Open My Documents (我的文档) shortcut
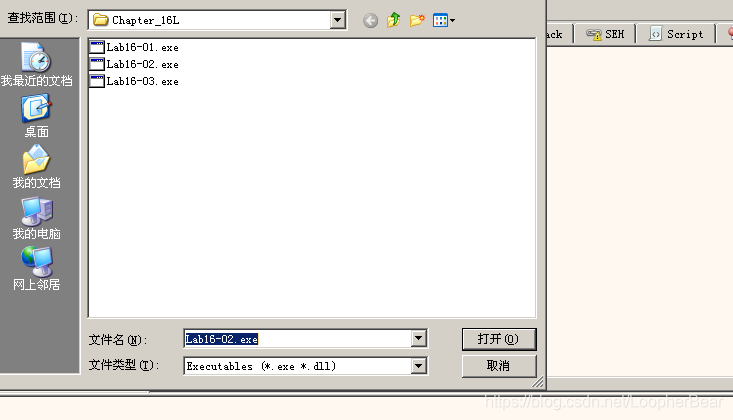 (x=36, y=167)
